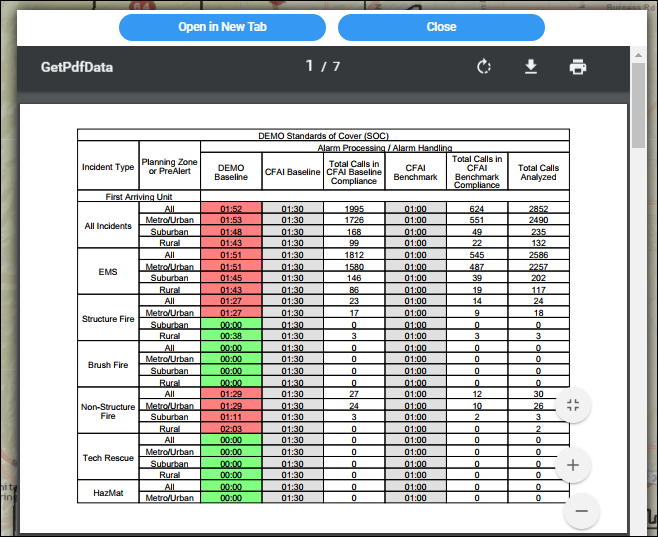This screenshot has width=658, height=537.
Task: Click the red 01:53 DEMO Baseline cell
Action: 231,220
